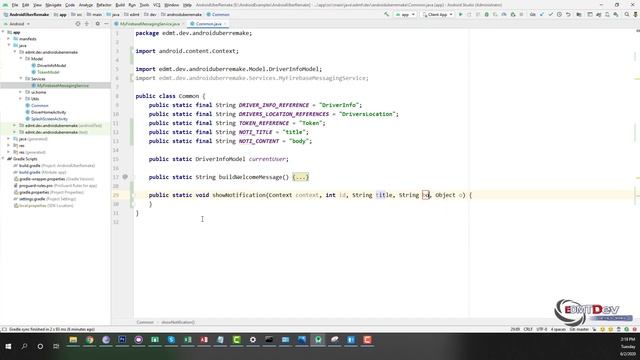Click showNotification in the editor breadcrumb
640x360 pixels.
pos(178,322)
